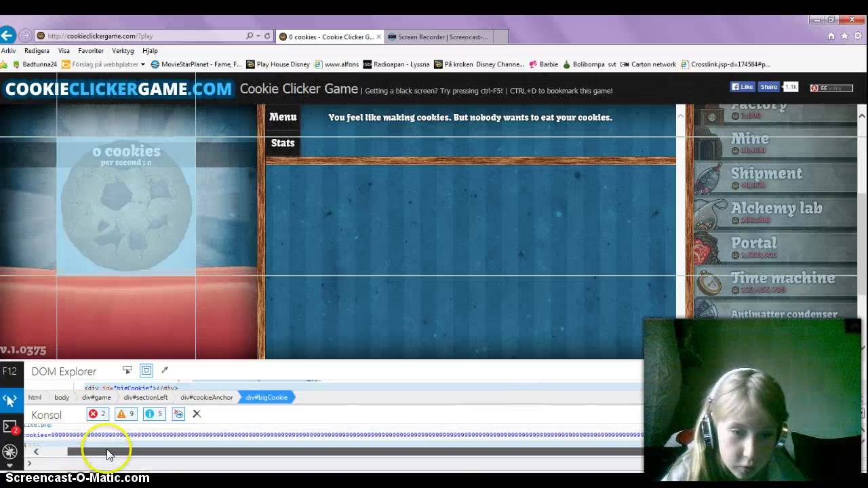868x488 pixels.
Task: Open the Favorites star icon
Action: [844, 37]
